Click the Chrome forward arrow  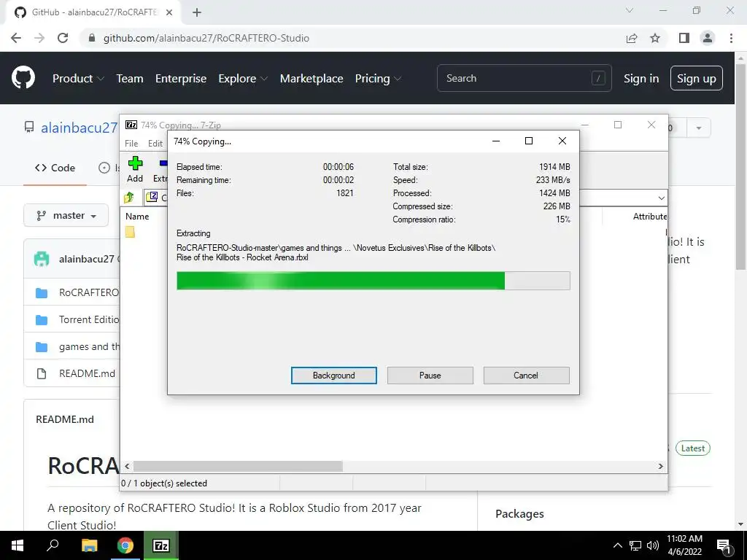tap(39, 38)
